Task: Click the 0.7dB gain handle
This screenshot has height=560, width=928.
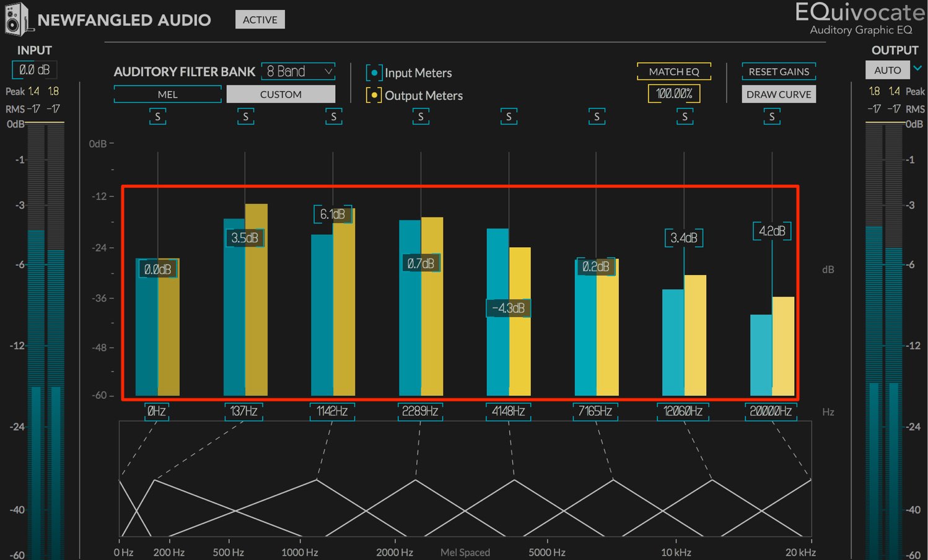Action: [421, 263]
